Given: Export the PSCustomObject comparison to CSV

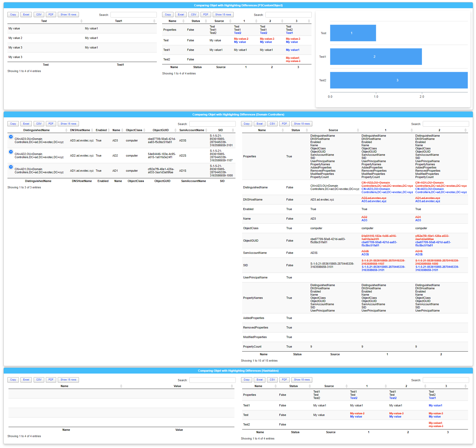Looking at the screenshot, I should pos(194,15).
